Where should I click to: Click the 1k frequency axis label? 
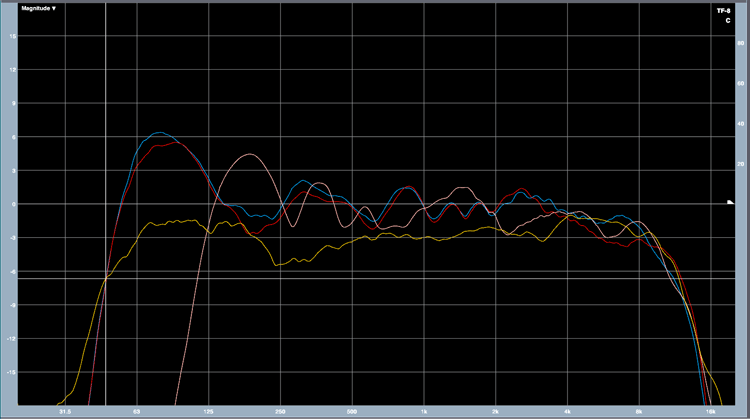coord(424,411)
